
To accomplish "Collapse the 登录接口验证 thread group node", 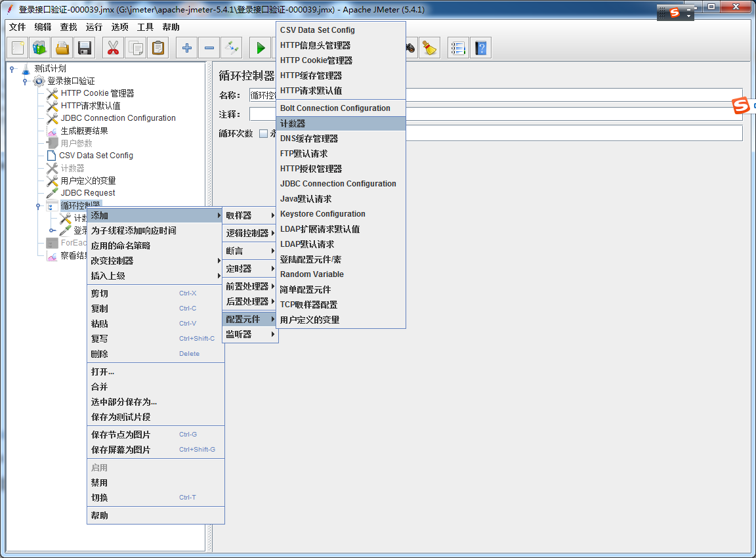I will [26, 81].
